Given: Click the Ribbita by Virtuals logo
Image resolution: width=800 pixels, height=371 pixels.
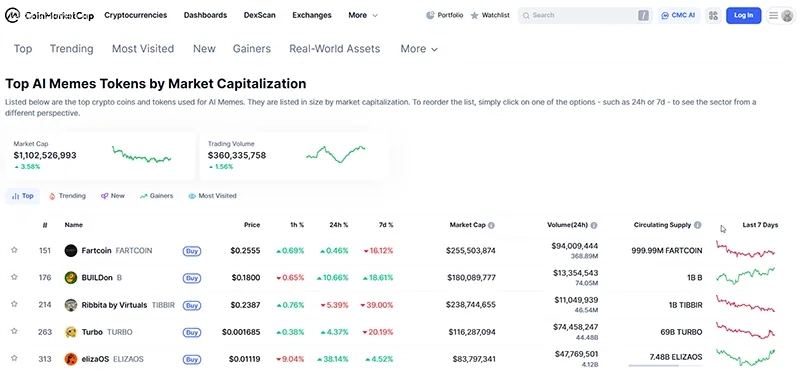Looking at the screenshot, I should [70, 305].
